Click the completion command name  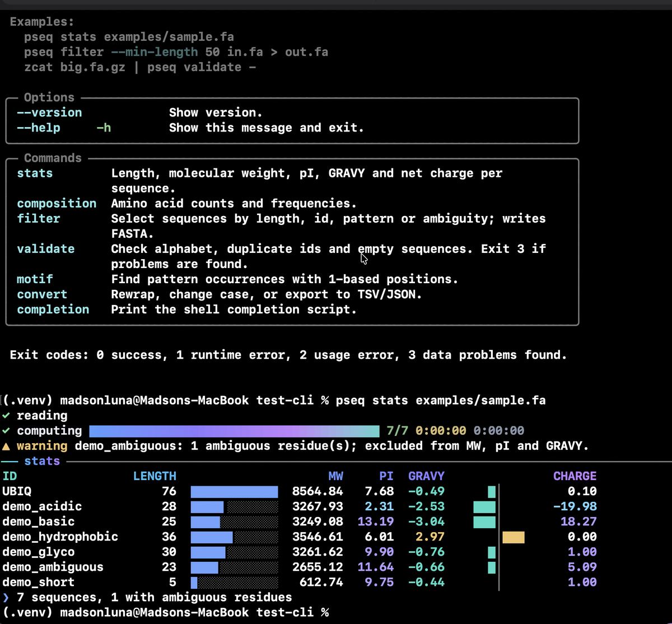pyautogui.click(x=53, y=309)
